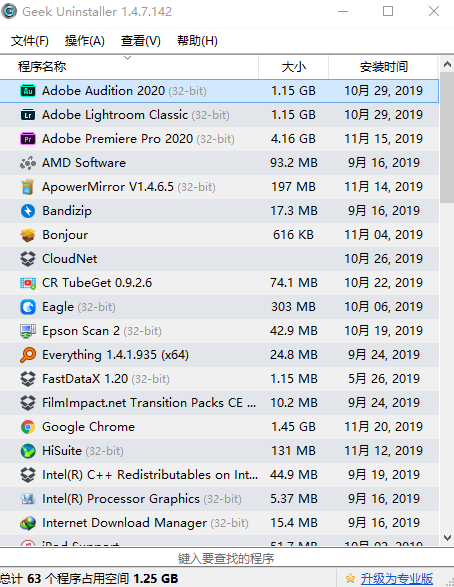454x587 pixels.
Task: Select the HiSuite icon
Action: (28, 450)
